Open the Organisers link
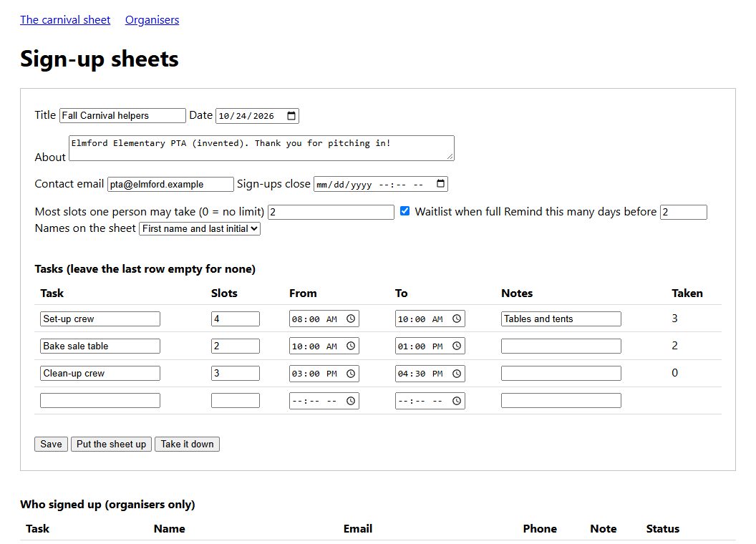Image resolution: width=756 pixels, height=544 pixels. 152,20
